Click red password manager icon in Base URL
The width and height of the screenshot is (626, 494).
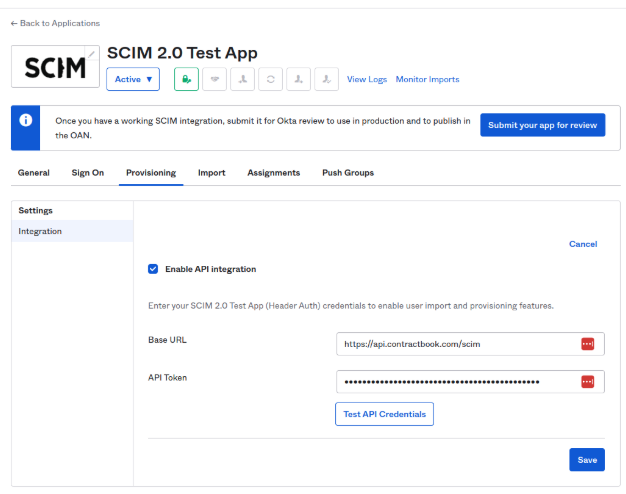[587, 344]
